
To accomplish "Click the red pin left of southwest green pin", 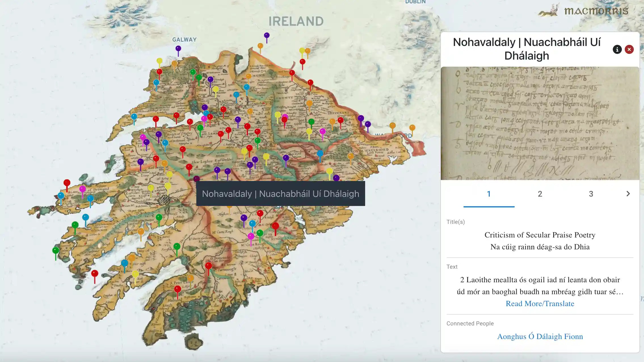I will [94, 274].
